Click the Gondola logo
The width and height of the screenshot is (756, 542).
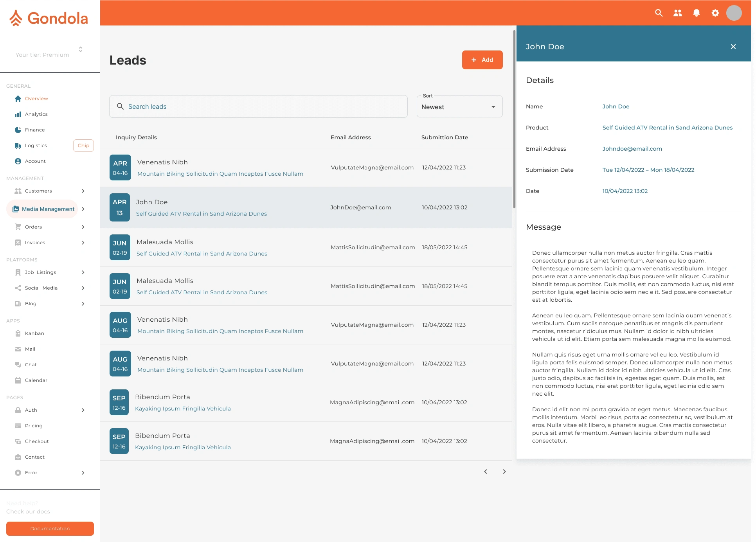coord(49,18)
